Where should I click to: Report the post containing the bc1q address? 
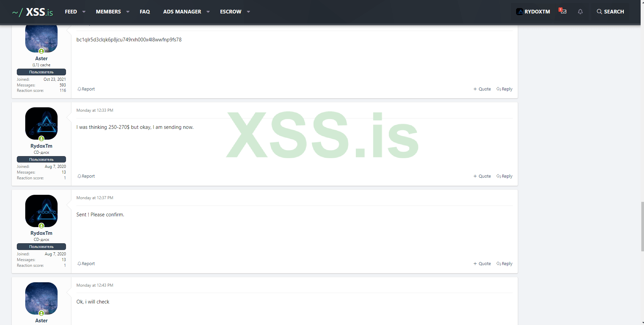point(86,89)
